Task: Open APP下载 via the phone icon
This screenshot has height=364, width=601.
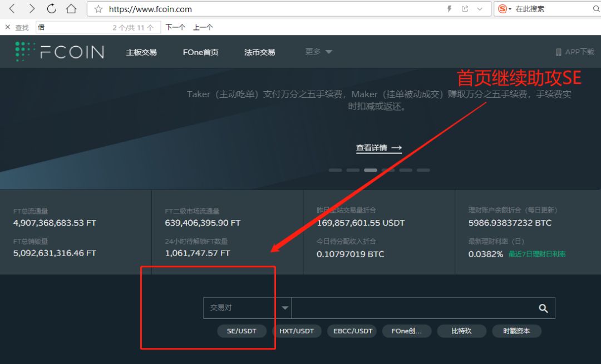Action: point(559,51)
